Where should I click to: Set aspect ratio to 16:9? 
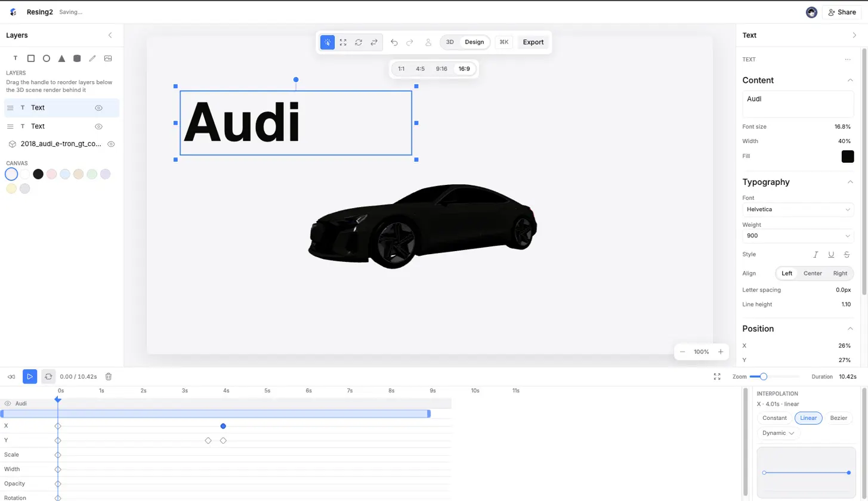(464, 69)
